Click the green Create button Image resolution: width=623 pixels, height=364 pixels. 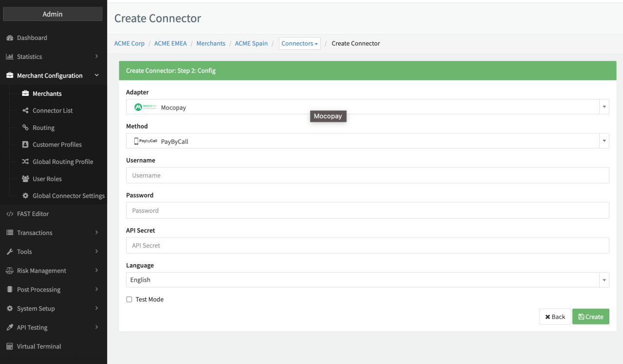590,317
